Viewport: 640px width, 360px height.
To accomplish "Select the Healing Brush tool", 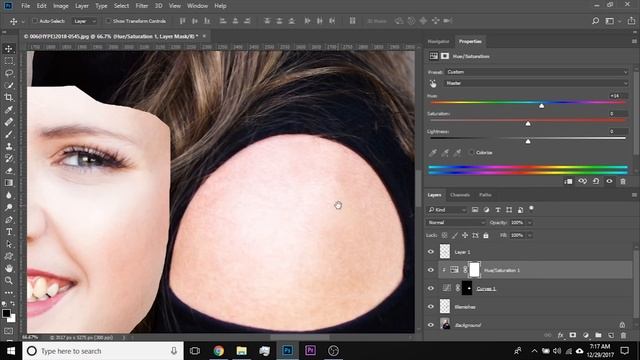I will pos(9,122).
